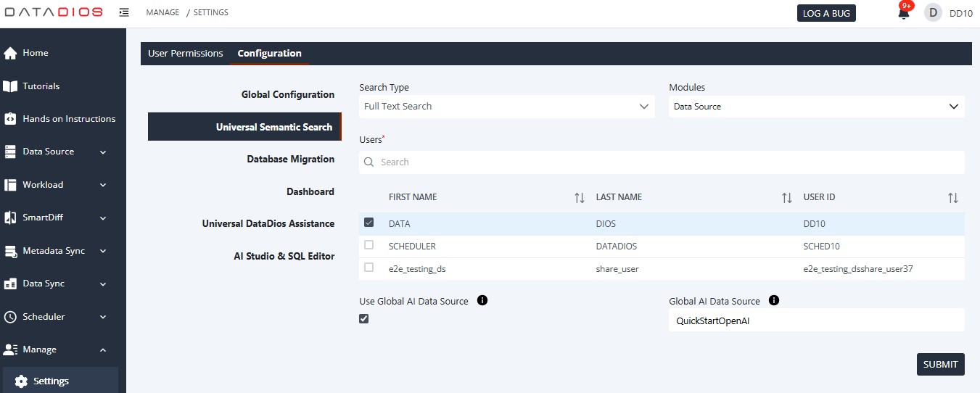The height and width of the screenshot is (393, 980).
Task: Sort table by First Name column
Action: pyautogui.click(x=579, y=197)
